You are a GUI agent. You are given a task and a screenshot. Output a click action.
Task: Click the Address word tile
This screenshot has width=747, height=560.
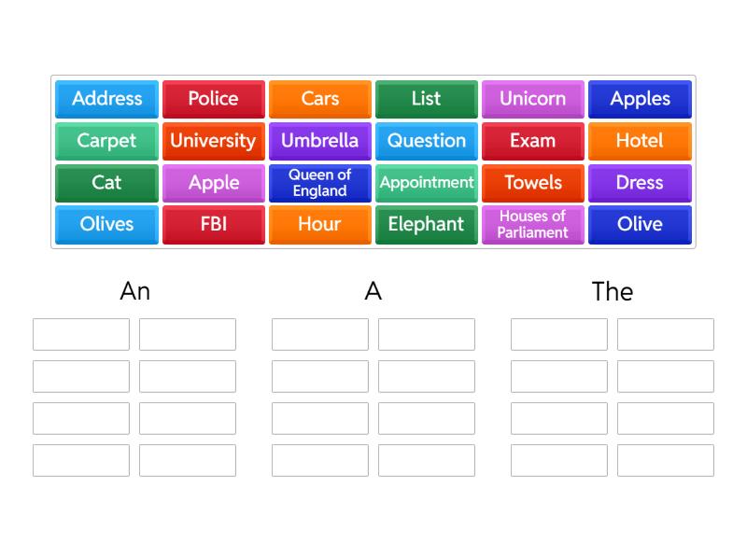[106, 99]
